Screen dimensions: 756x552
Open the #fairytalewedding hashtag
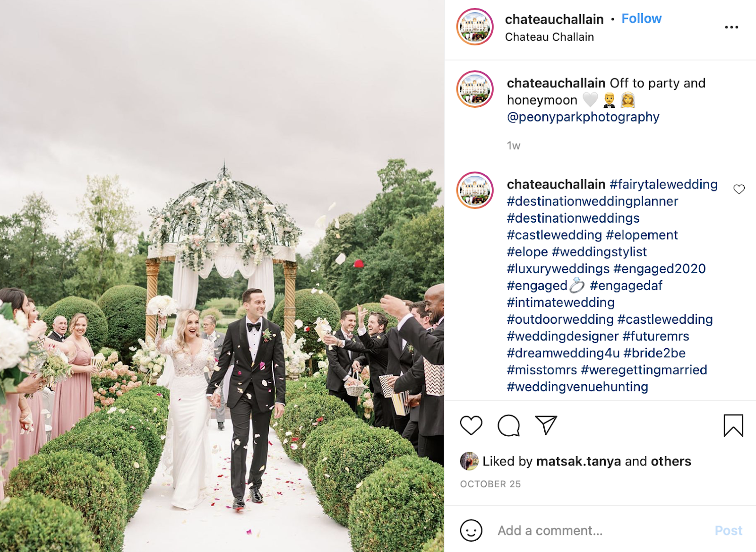point(663,184)
